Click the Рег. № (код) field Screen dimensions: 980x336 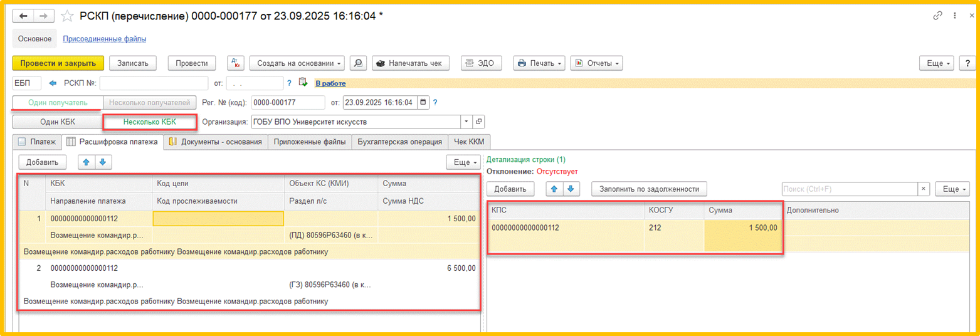[x=287, y=102]
